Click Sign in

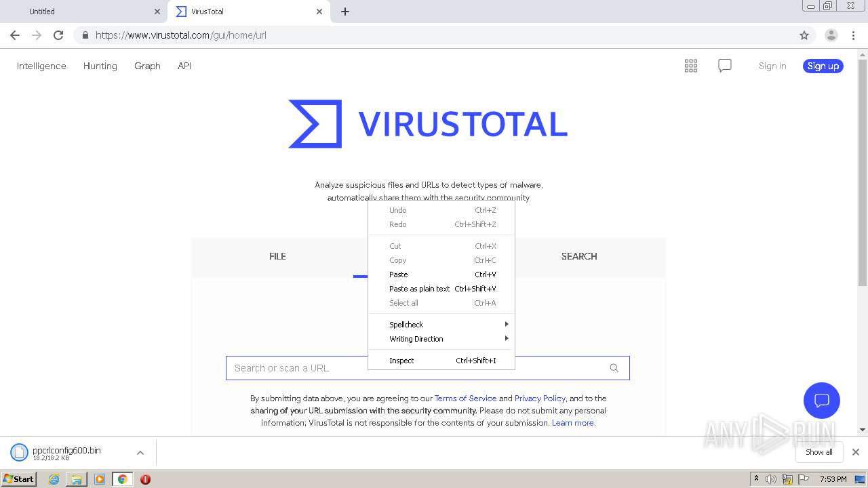click(772, 66)
